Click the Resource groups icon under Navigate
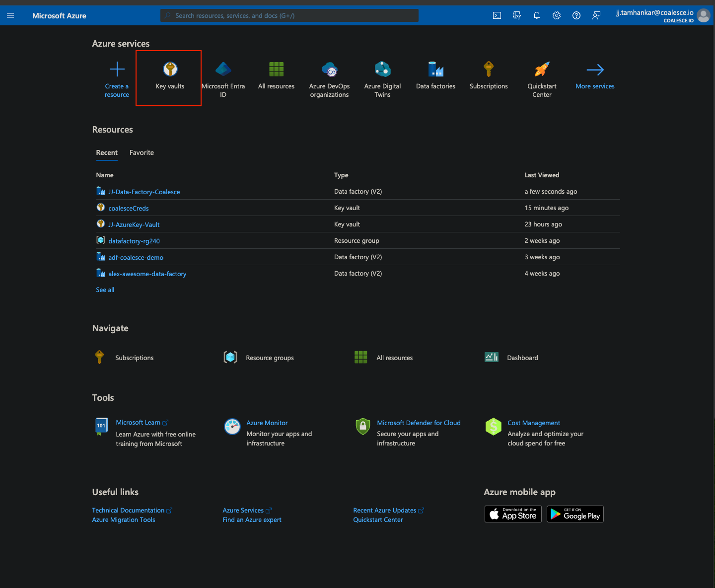The height and width of the screenshot is (588, 715). click(x=230, y=357)
